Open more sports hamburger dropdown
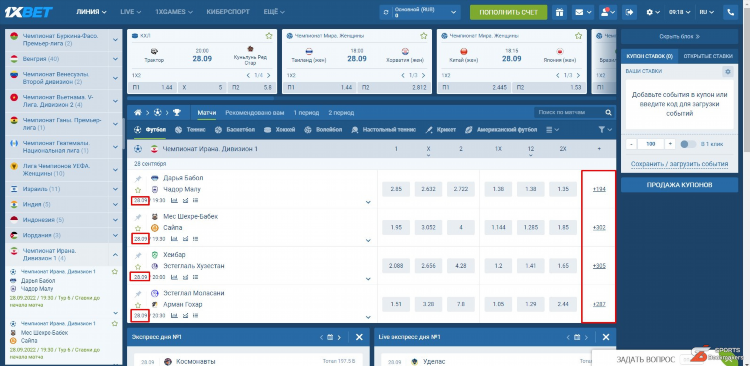 point(552,130)
